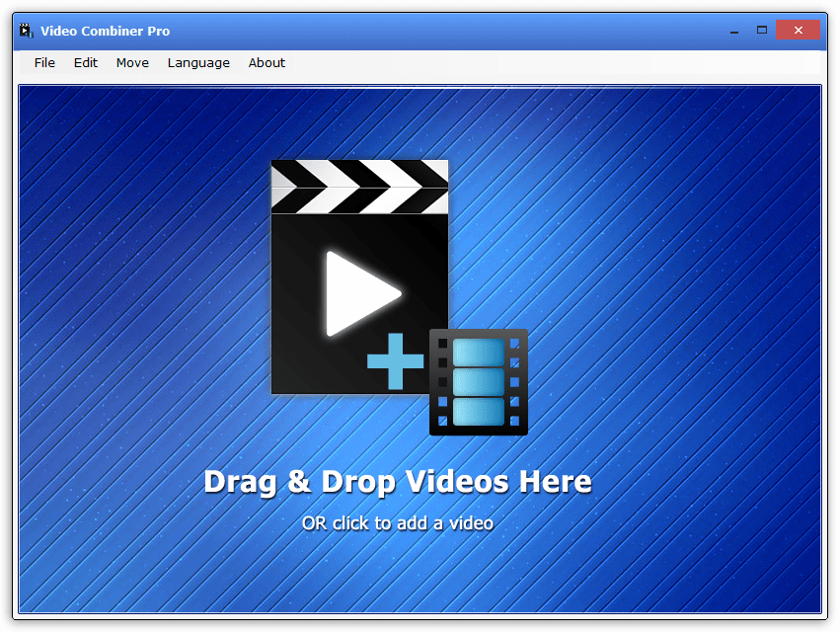
Task: Click "OR click to add a video" text
Action: coord(397,523)
